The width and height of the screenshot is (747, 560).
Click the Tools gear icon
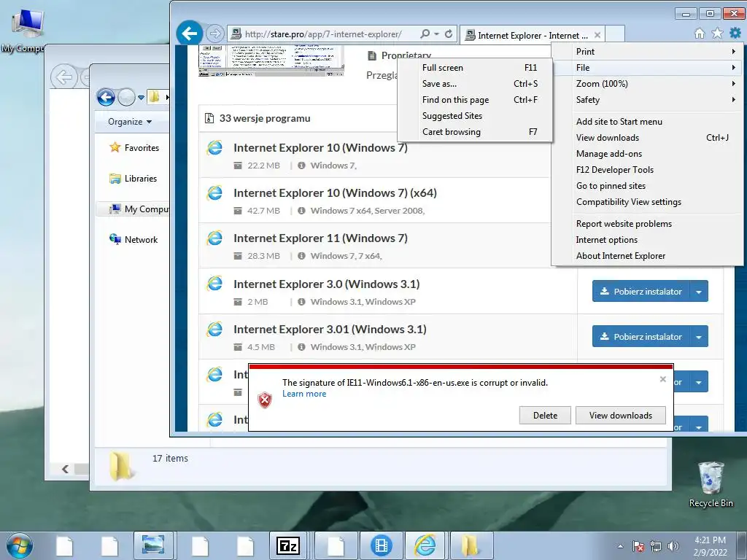click(x=735, y=34)
